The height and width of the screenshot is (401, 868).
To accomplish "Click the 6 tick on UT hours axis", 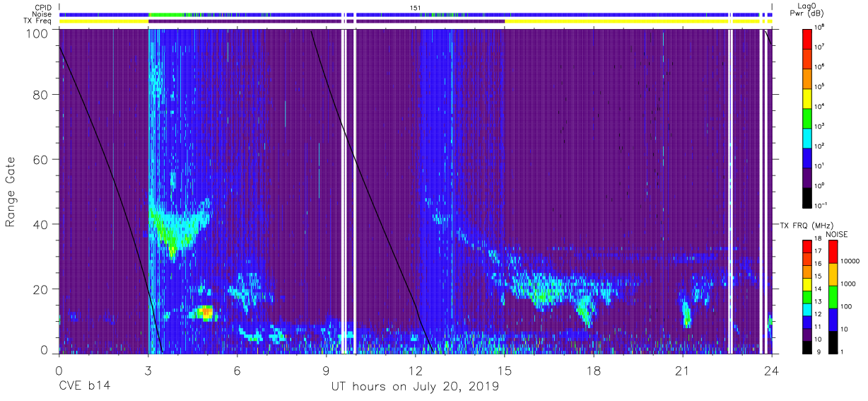I will pyautogui.click(x=237, y=370).
